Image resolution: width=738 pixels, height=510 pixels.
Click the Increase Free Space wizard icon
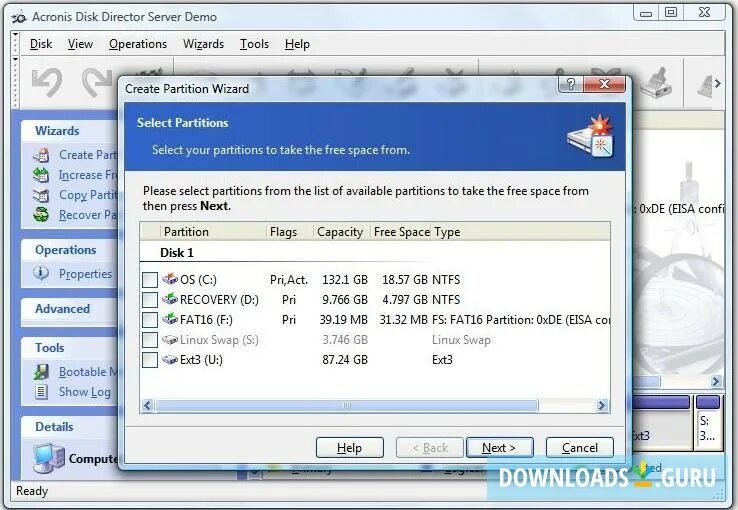pyautogui.click(x=41, y=175)
